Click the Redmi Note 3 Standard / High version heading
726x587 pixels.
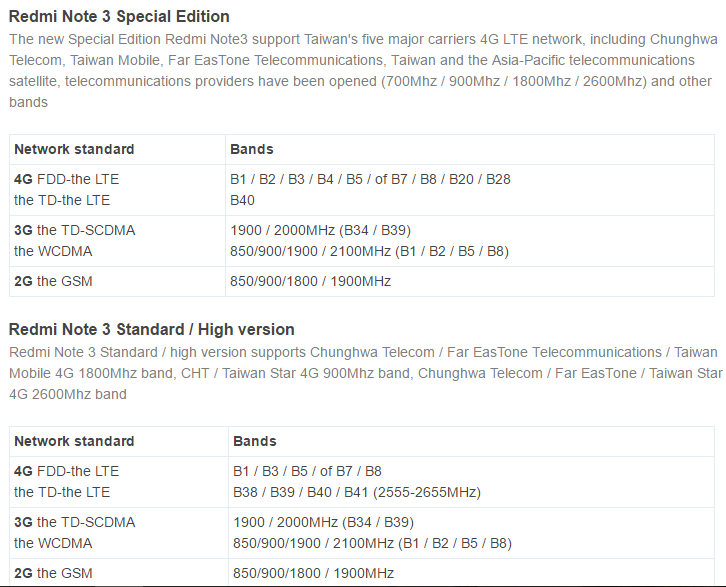tap(151, 329)
